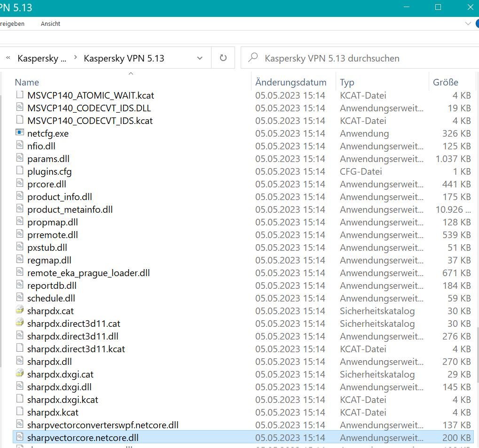Viewport: 479px width, 448px height.
Task: Click the propmap.dll file icon
Action: [20, 222]
